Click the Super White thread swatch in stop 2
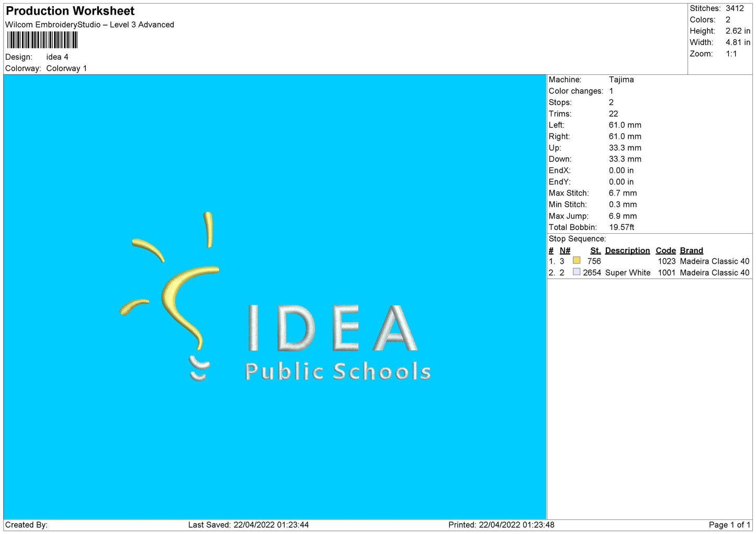The width and height of the screenshot is (756, 534). [577, 272]
